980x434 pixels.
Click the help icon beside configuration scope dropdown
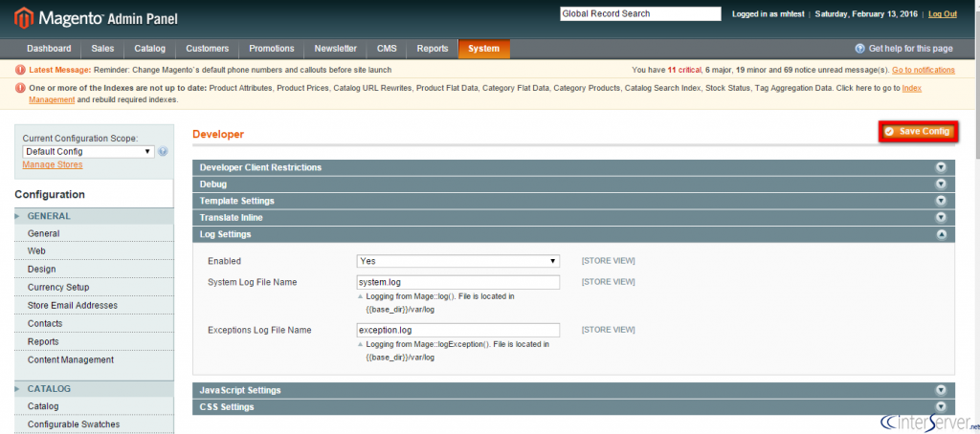[x=163, y=151]
